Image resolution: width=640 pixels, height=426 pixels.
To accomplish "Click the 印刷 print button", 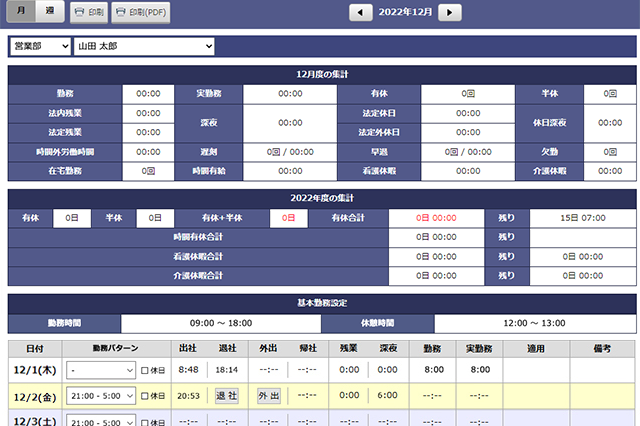I will pyautogui.click(x=90, y=12).
